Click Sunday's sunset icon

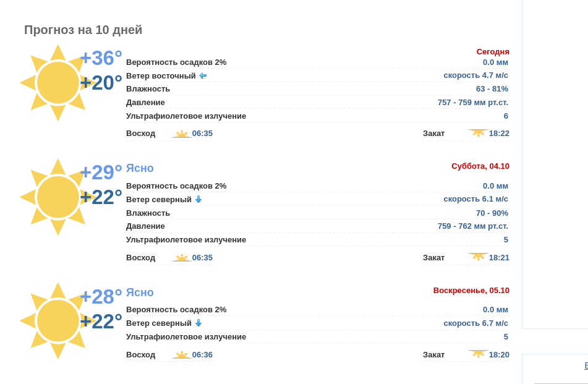coord(478,354)
